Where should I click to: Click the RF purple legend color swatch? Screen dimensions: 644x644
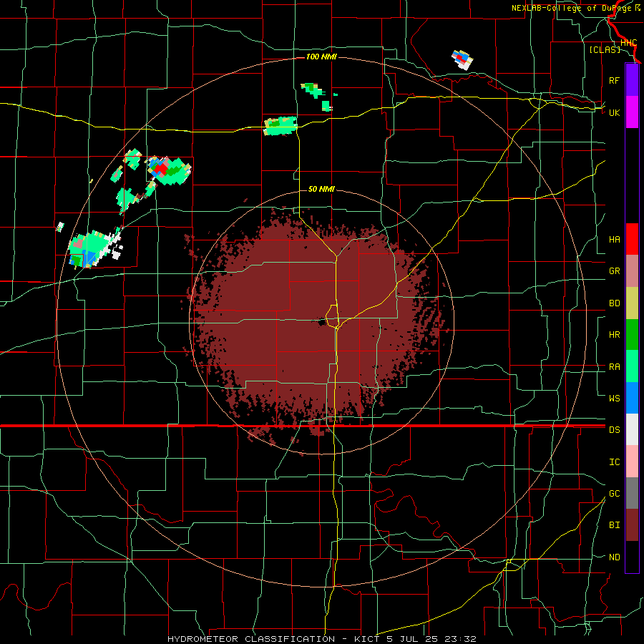click(x=632, y=80)
